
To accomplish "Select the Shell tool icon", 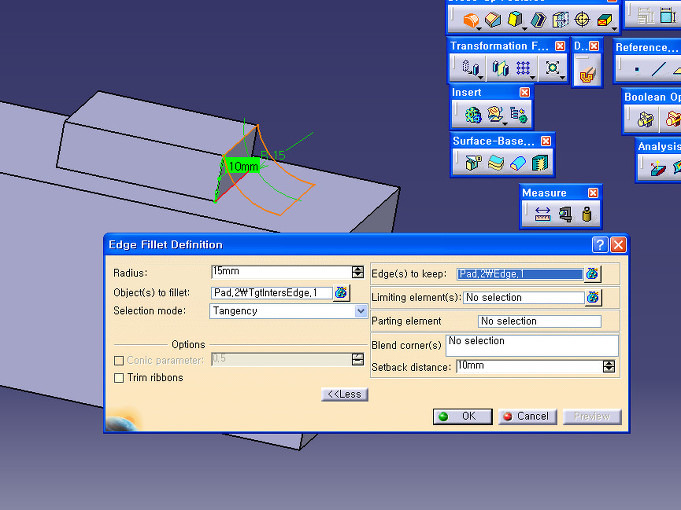I will click(539, 20).
